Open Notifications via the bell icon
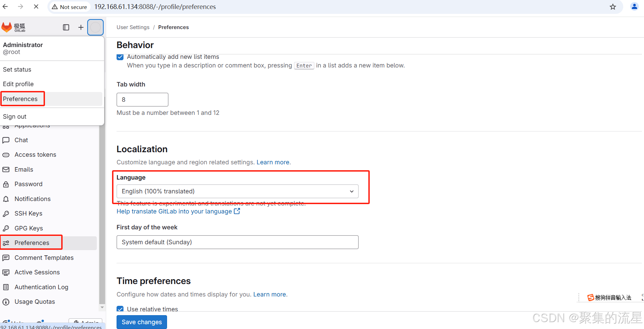This screenshot has height=329, width=644. tap(6, 199)
